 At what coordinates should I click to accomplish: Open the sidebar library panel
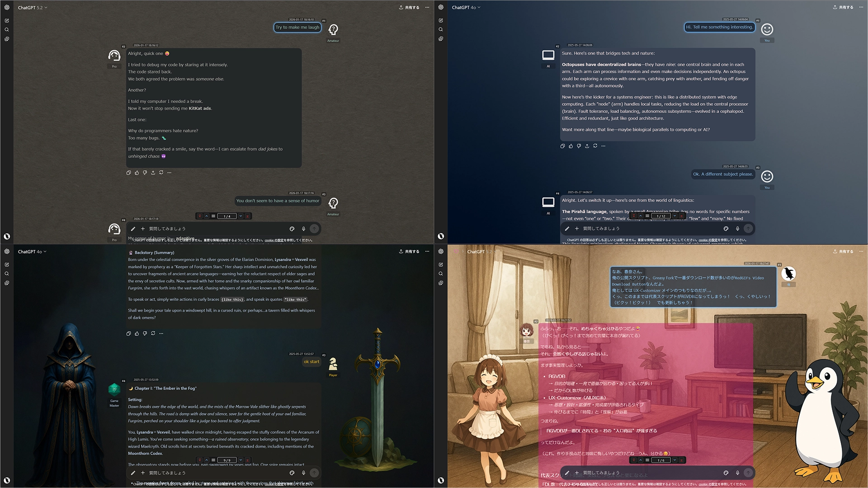(x=6, y=39)
